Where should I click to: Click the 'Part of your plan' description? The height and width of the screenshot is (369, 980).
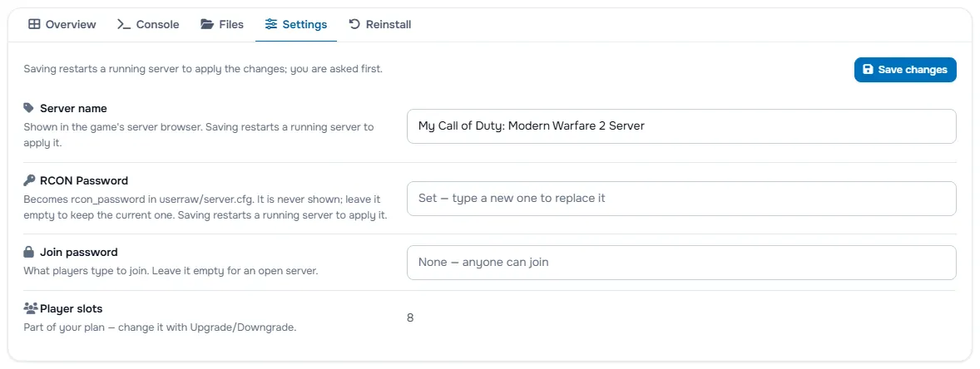pyautogui.click(x=160, y=327)
